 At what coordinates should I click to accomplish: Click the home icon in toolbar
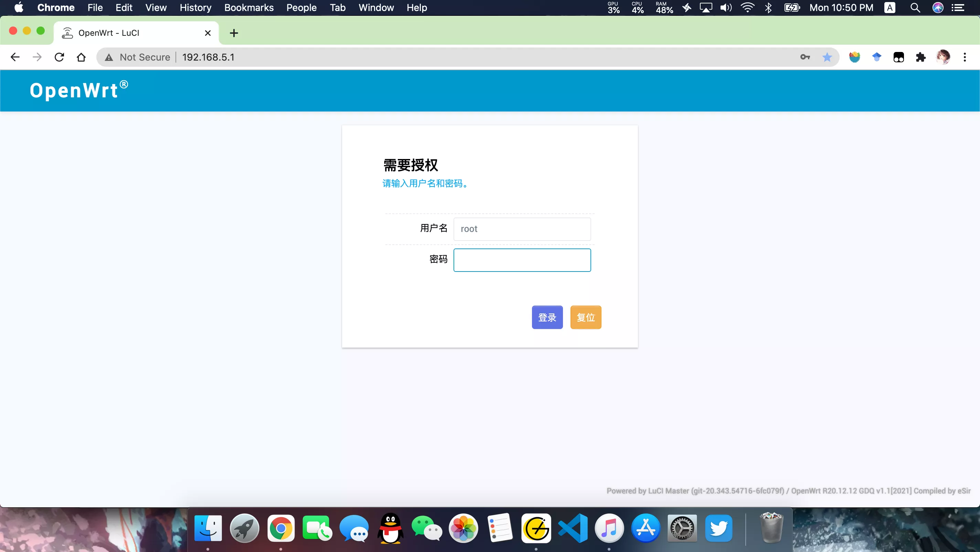pos(81,57)
